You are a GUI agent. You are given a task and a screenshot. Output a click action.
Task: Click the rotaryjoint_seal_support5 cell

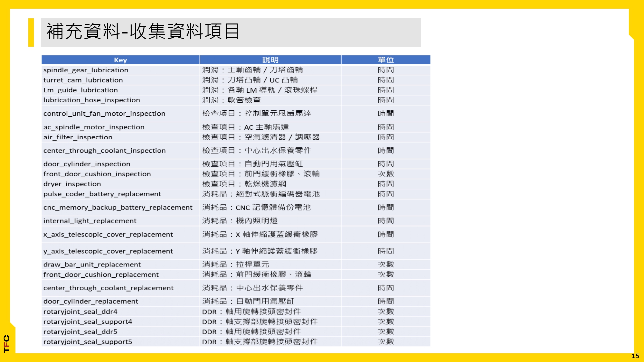click(120, 342)
